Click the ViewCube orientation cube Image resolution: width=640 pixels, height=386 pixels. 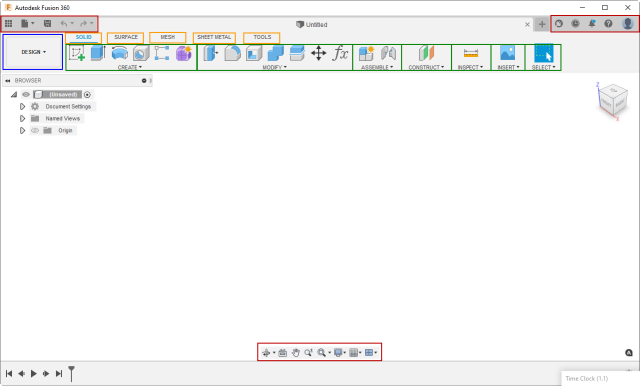click(612, 100)
